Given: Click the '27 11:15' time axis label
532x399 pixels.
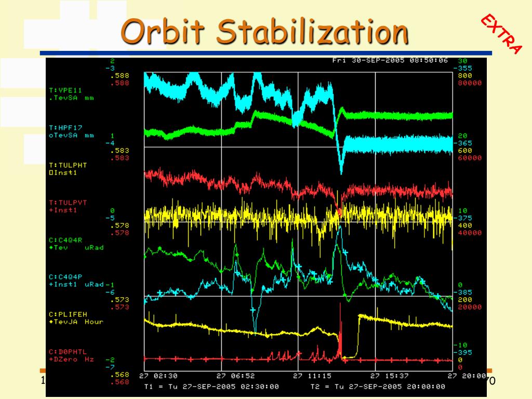Looking at the screenshot, I should 312,376.
